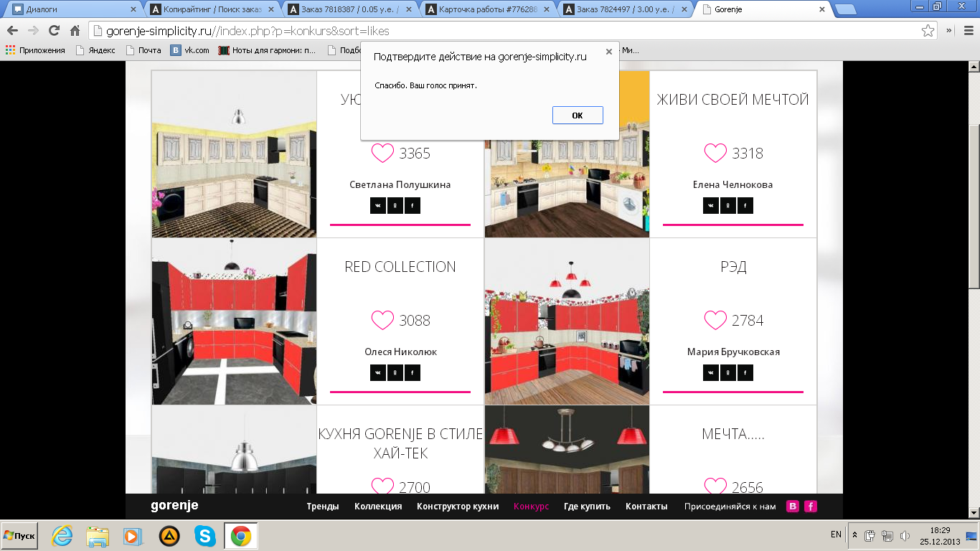
Task: Open the РЭД kitchen thumbnail
Action: [x=567, y=321]
